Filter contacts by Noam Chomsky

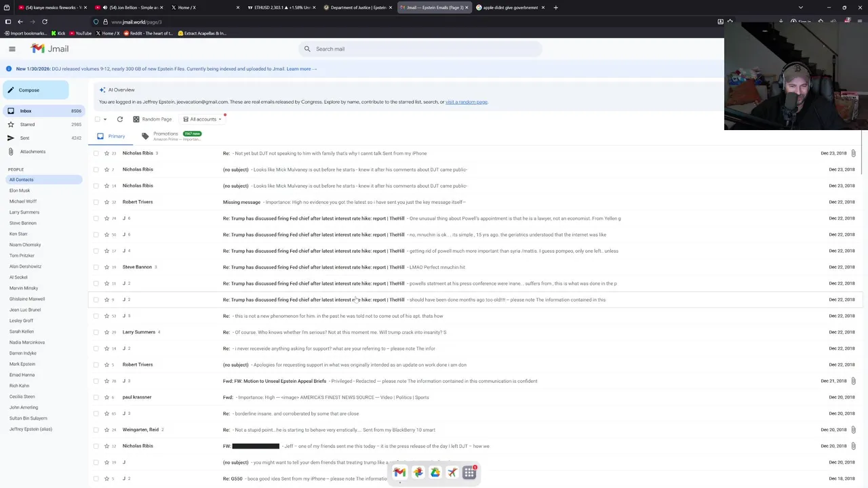pyautogui.click(x=25, y=245)
